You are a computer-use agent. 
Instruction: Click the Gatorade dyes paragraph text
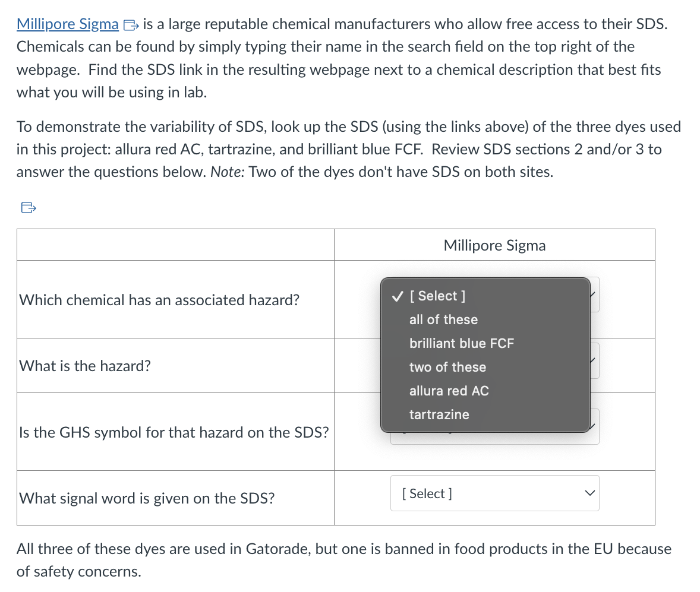coord(343,560)
